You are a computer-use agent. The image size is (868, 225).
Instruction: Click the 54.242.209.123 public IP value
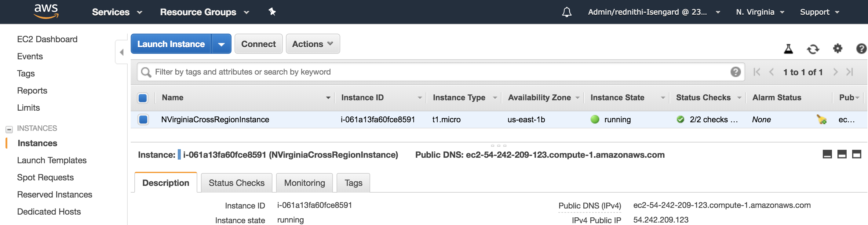(x=661, y=220)
